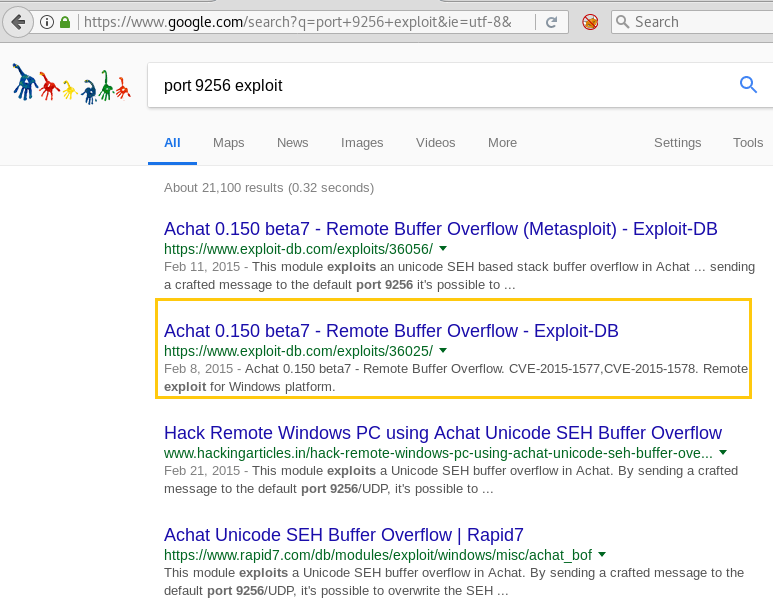
Task: Click the magnifier icon in the browser Search box
Action: coord(623,22)
